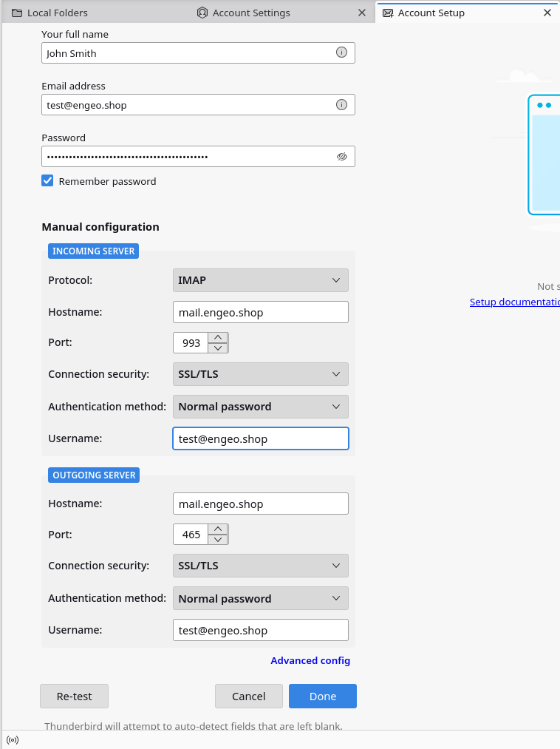
Task: Open the Advanced config link
Action: 310,660
